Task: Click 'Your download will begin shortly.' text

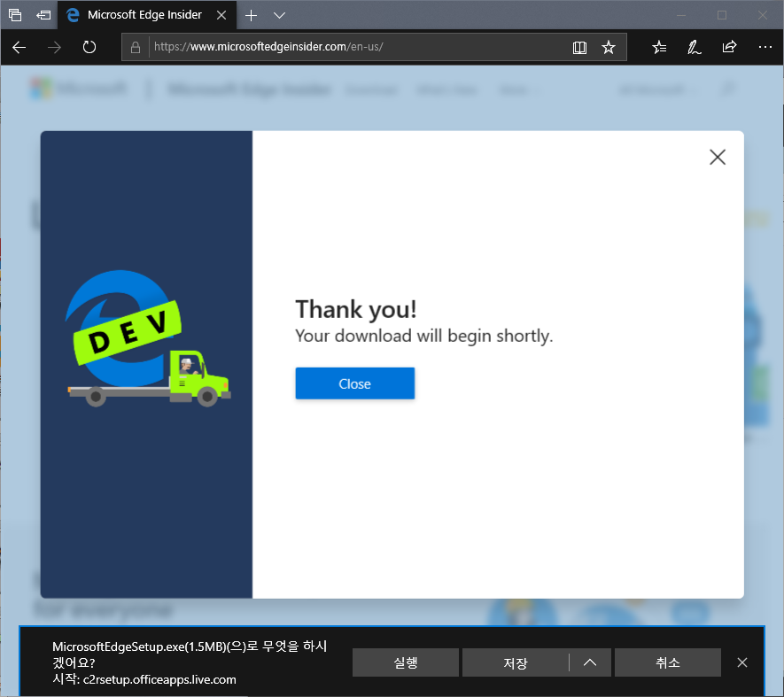Action: [x=424, y=336]
